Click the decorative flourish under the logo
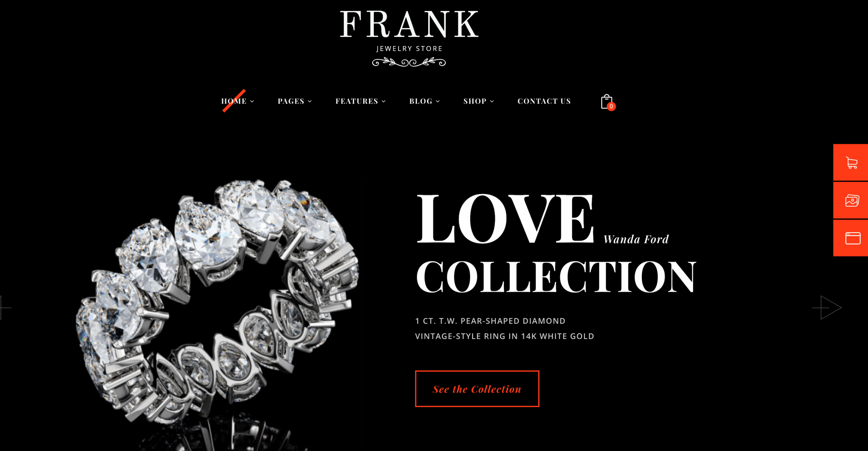This screenshot has width=868, height=451. pyautogui.click(x=409, y=62)
